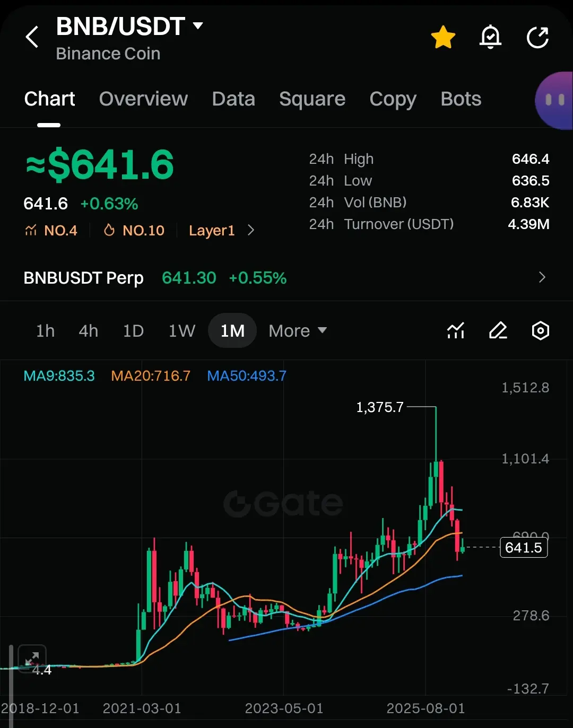573x728 pixels.
Task: Tap the 2025-08-01 date axis label
Action: point(426,708)
